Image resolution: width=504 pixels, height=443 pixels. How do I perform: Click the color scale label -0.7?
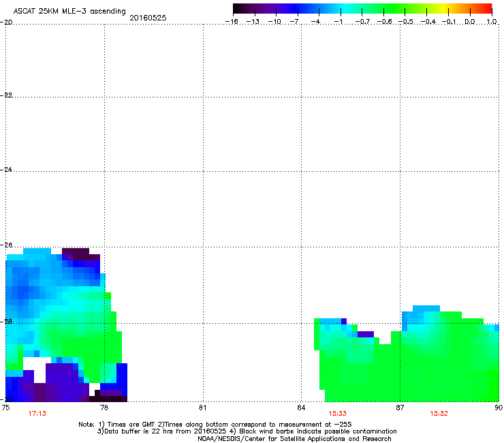point(362,22)
